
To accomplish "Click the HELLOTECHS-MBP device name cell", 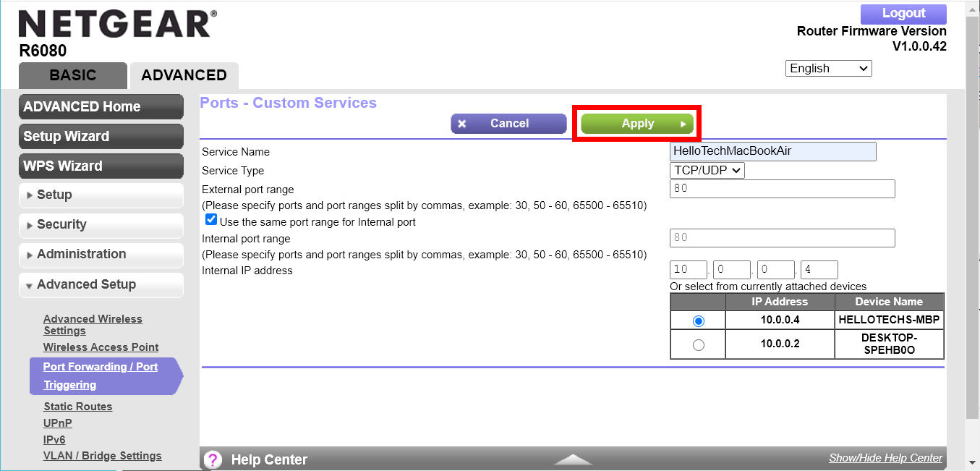I will [x=889, y=320].
